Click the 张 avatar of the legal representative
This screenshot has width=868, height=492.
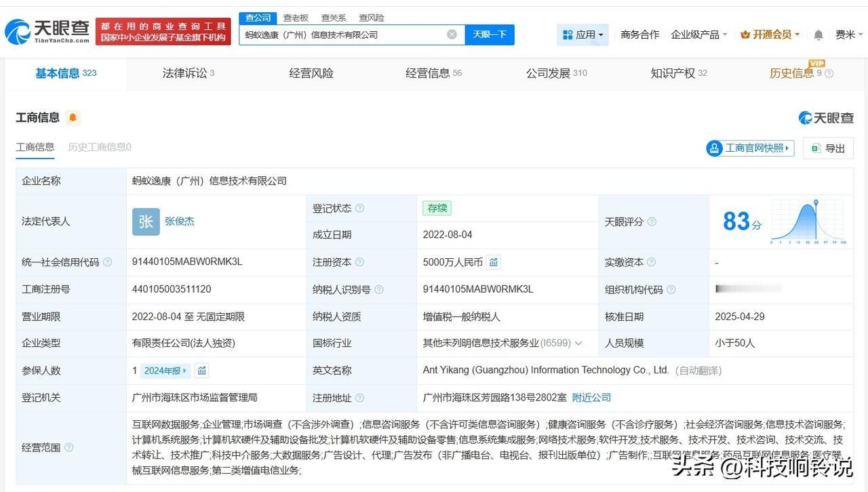(x=146, y=222)
